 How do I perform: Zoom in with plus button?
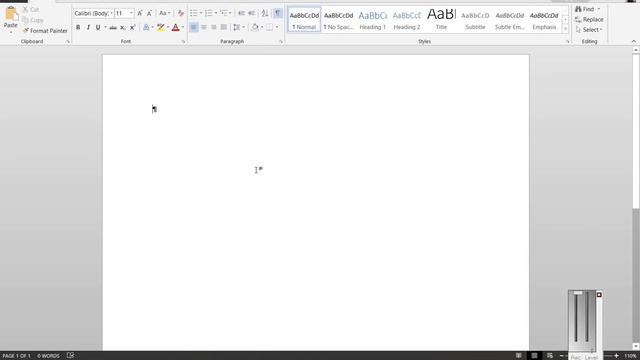[x=616, y=356]
